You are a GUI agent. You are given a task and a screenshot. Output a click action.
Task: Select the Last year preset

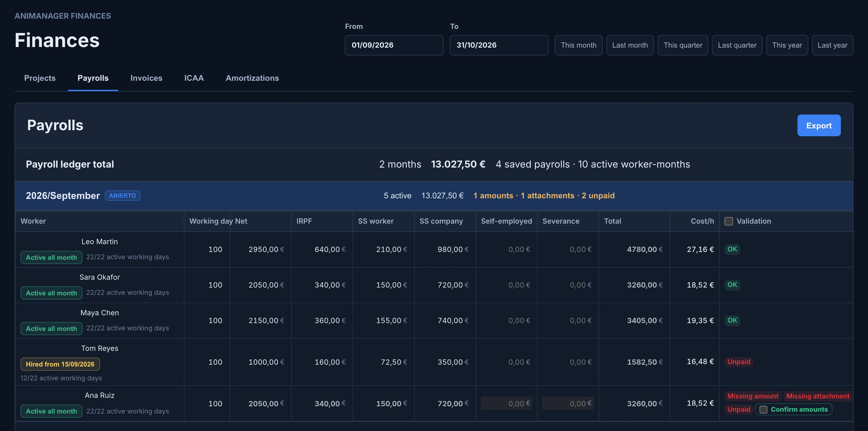point(832,45)
